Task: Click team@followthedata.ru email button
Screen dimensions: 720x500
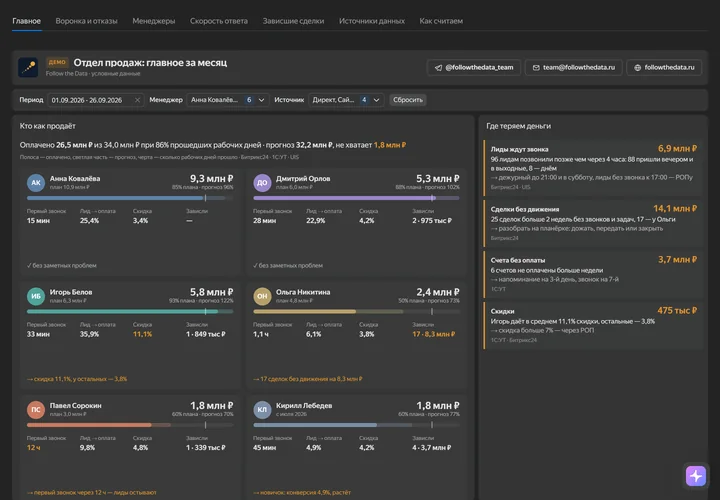Action: 574,67
